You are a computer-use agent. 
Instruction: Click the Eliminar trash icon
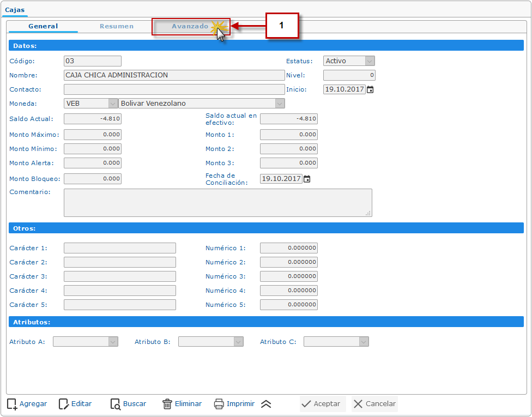tap(167, 404)
